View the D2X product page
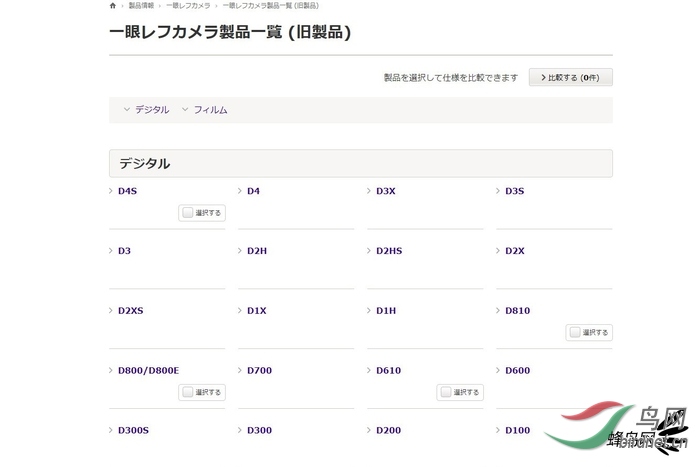Image resolution: width=700 pixels, height=467 pixels. point(515,251)
